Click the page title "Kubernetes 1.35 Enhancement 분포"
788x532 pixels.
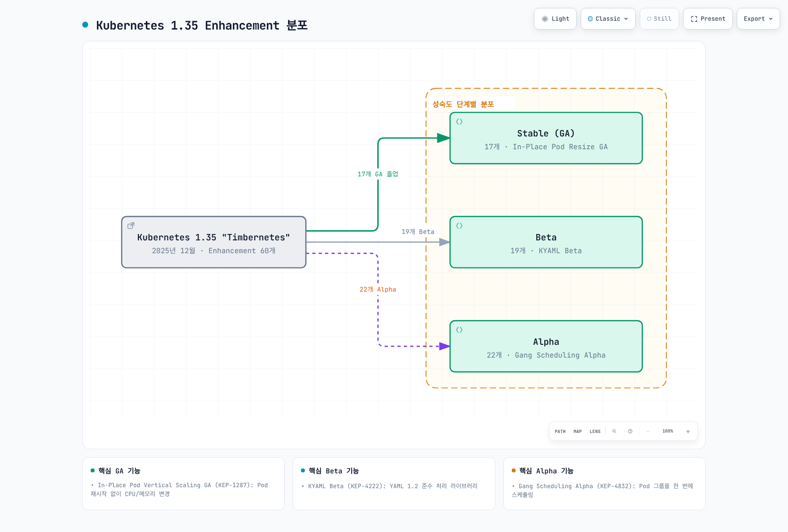202,25
